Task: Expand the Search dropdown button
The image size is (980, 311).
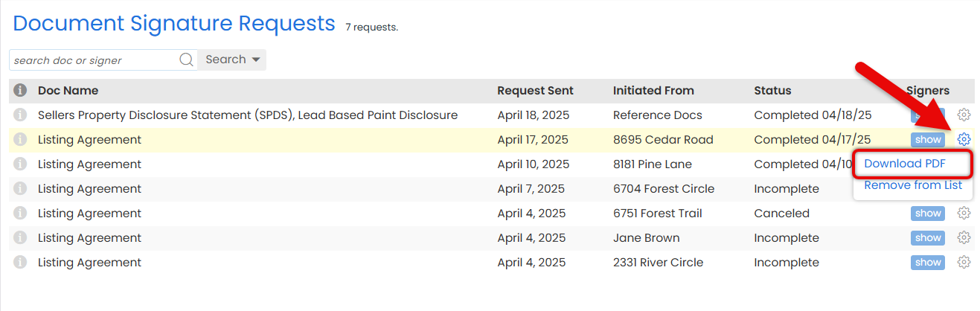Action: click(232, 60)
